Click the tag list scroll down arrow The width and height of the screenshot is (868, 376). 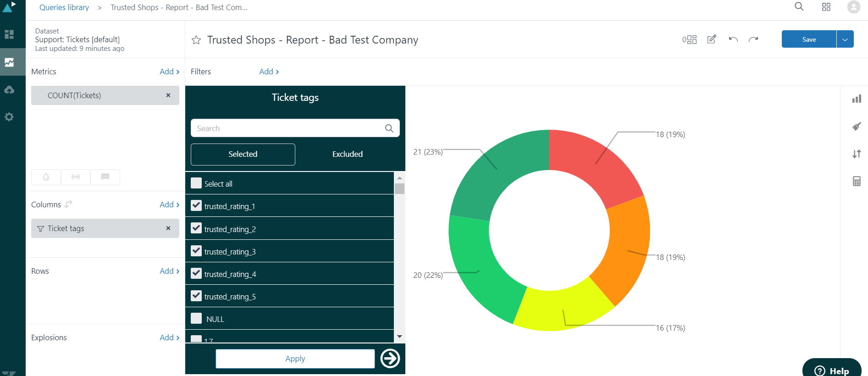click(x=399, y=337)
